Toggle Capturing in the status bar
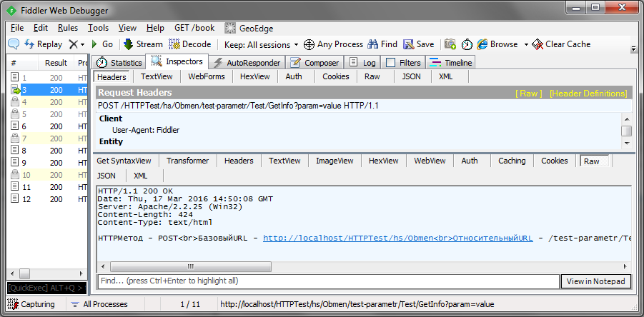The height and width of the screenshot is (317, 644). [31, 304]
